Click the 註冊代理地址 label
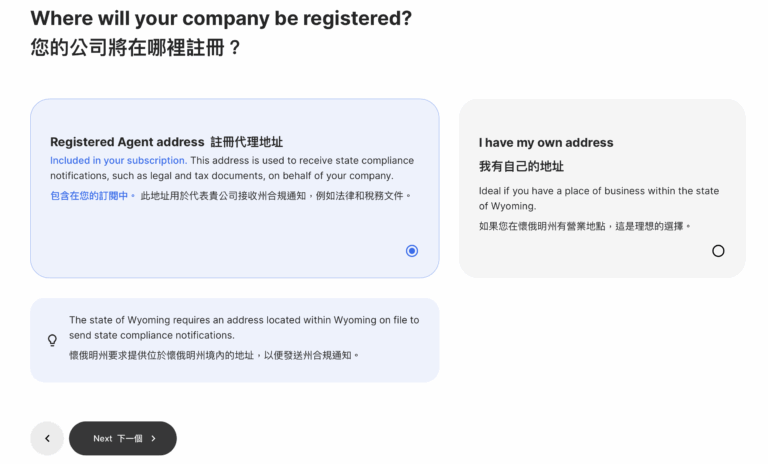768x464 pixels. (246, 142)
